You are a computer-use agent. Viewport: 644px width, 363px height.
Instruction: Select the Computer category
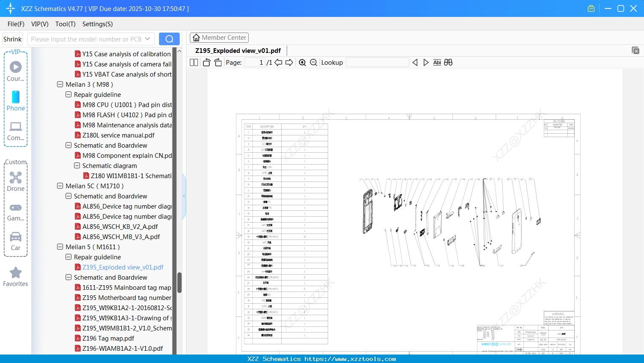(x=16, y=131)
